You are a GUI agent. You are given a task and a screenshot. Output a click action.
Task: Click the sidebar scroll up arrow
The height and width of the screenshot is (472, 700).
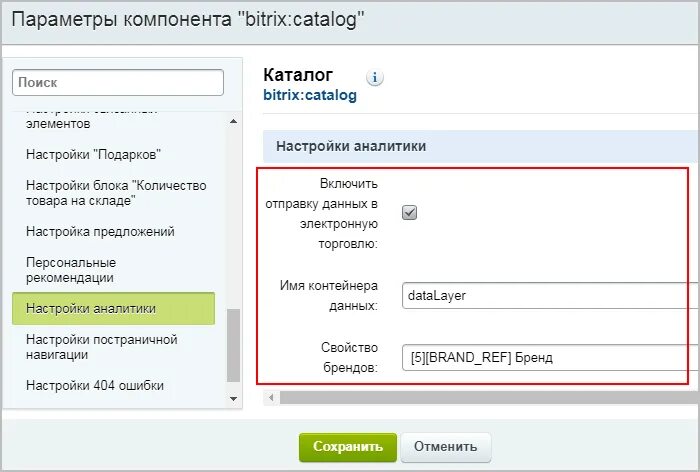coord(233,121)
